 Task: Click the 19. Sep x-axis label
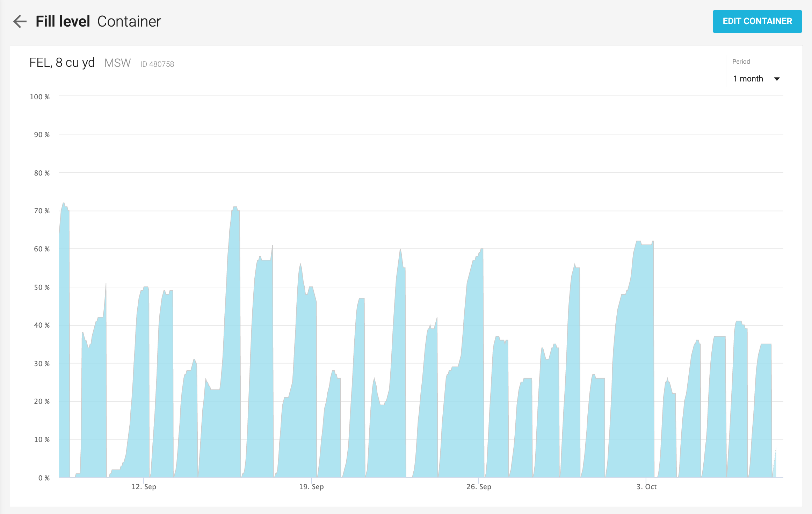coord(311,487)
